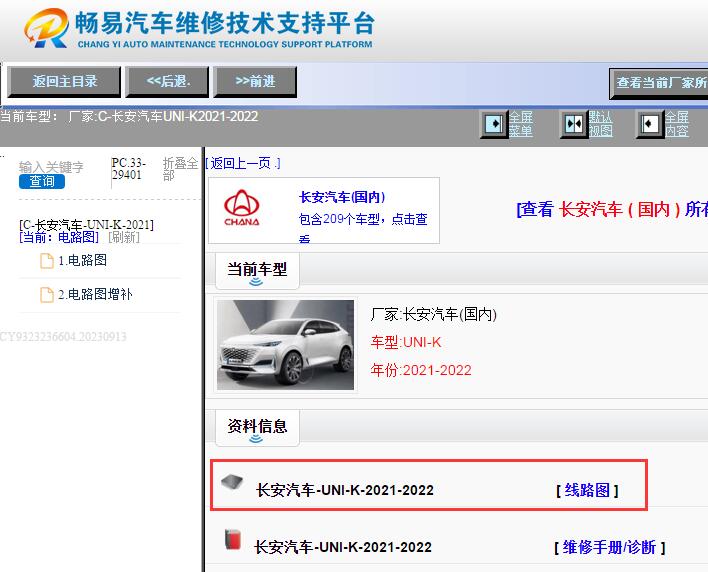Click 全屏菜单 text label
Viewport: 708px width, 572px height.
[521, 124]
